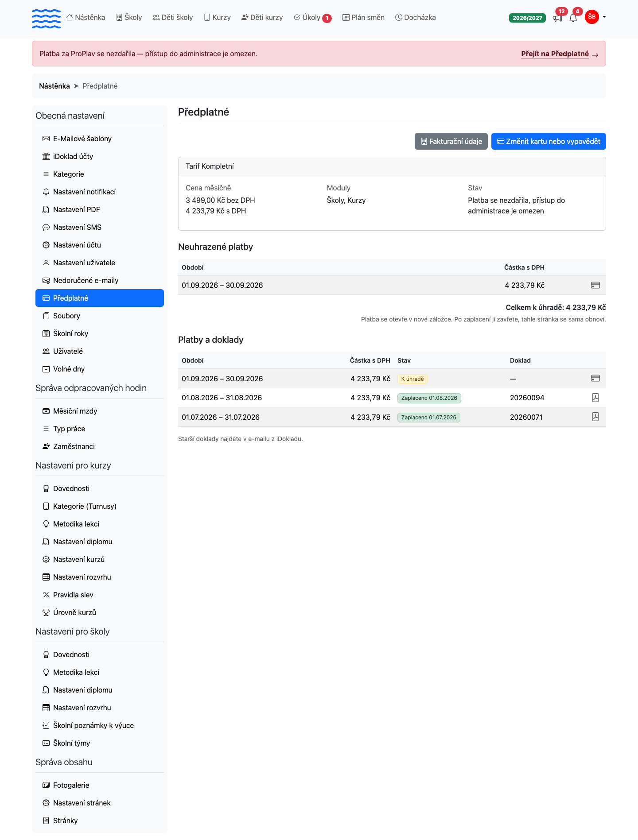Click Nástěnka in the breadcrumb
638x840 pixels.
pos(54,86)
